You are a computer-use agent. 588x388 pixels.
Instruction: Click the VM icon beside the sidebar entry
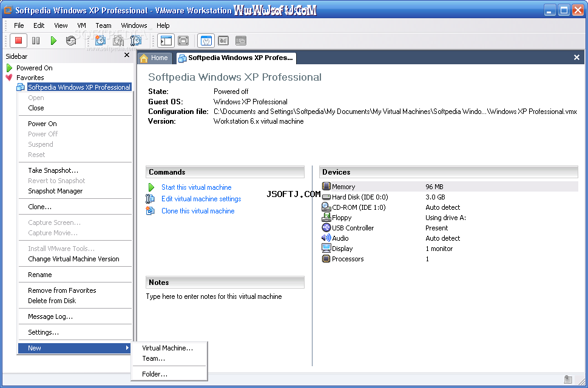[21, 87]
